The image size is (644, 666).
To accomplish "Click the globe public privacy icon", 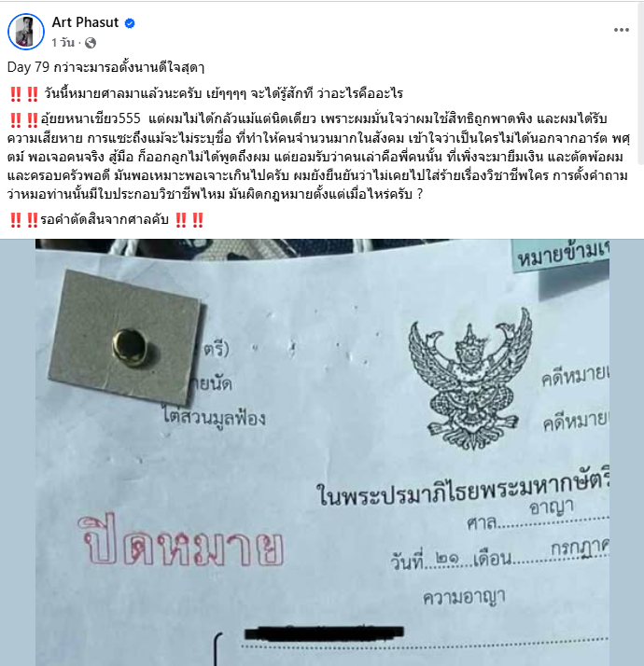I will coord(91,43).
